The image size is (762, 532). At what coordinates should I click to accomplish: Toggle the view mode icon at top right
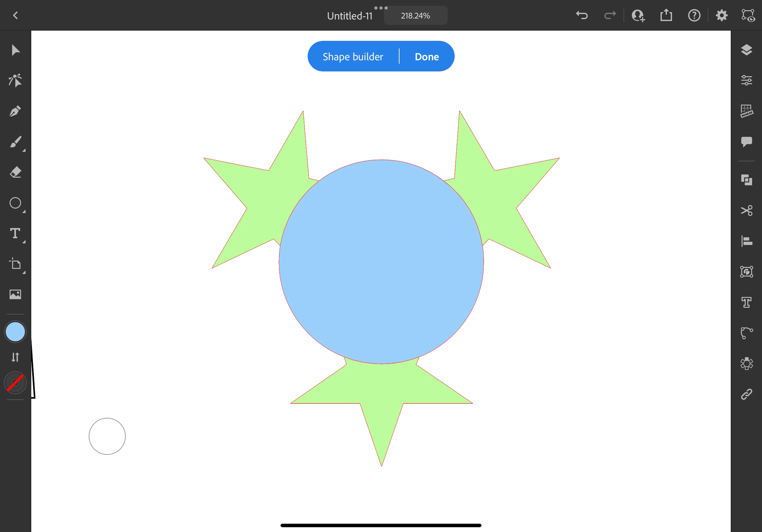click(x=748, y=16)
